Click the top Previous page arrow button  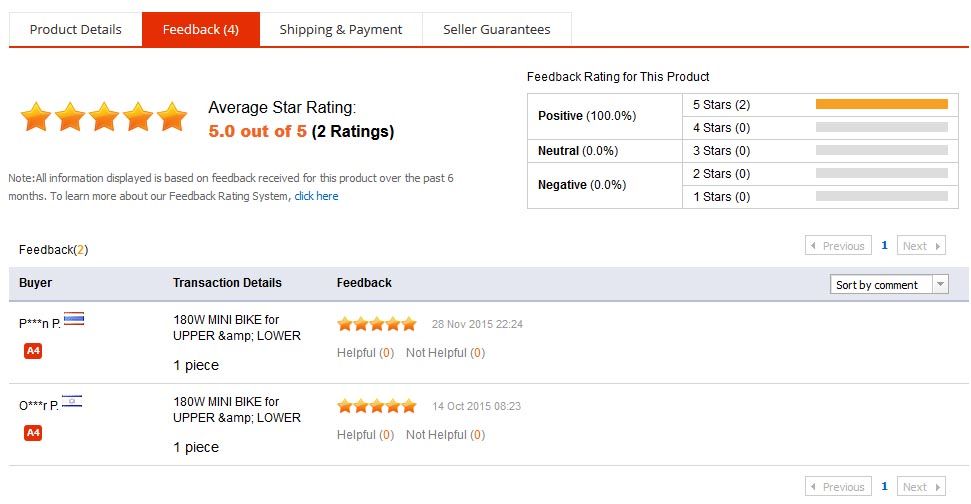[837, 246]
